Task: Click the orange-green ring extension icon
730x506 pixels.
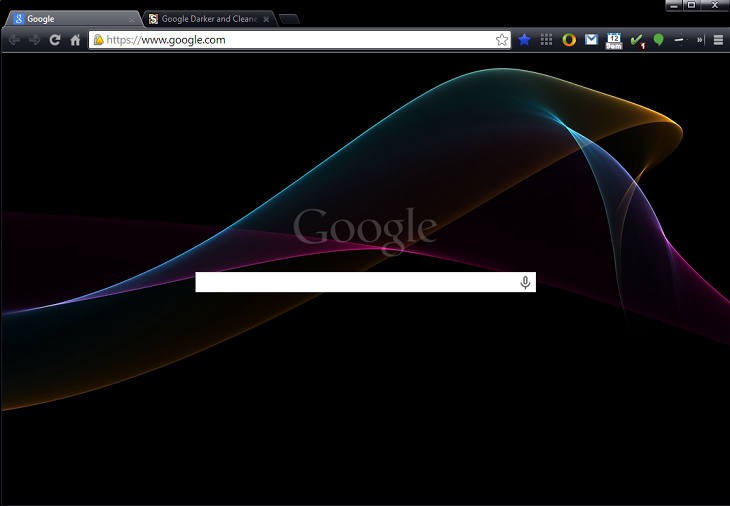Action: point(569,40)
